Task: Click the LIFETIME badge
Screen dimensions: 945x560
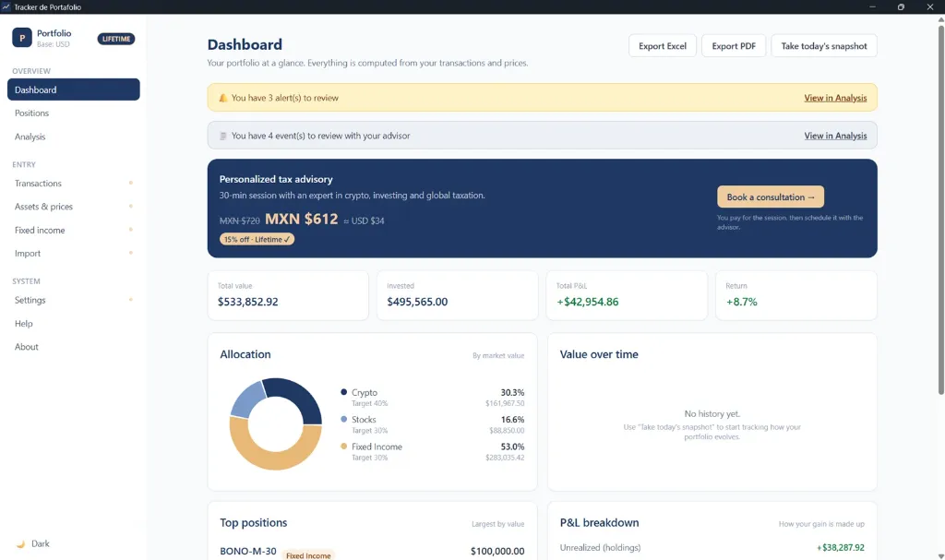Action: tap(116, 39)
